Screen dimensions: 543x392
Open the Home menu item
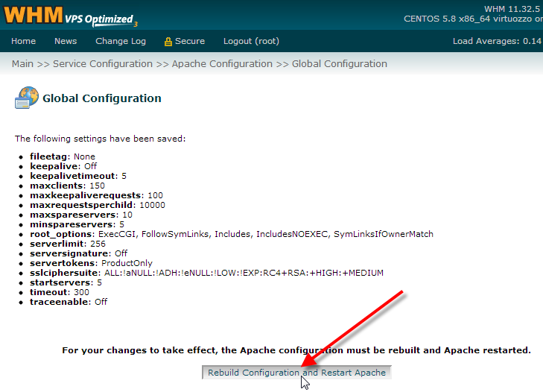[23, 41]
